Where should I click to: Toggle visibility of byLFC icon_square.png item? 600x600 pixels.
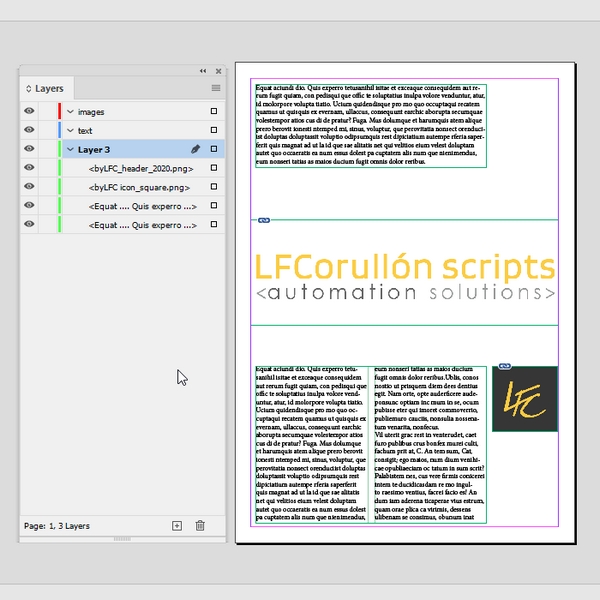coord(29,186)
